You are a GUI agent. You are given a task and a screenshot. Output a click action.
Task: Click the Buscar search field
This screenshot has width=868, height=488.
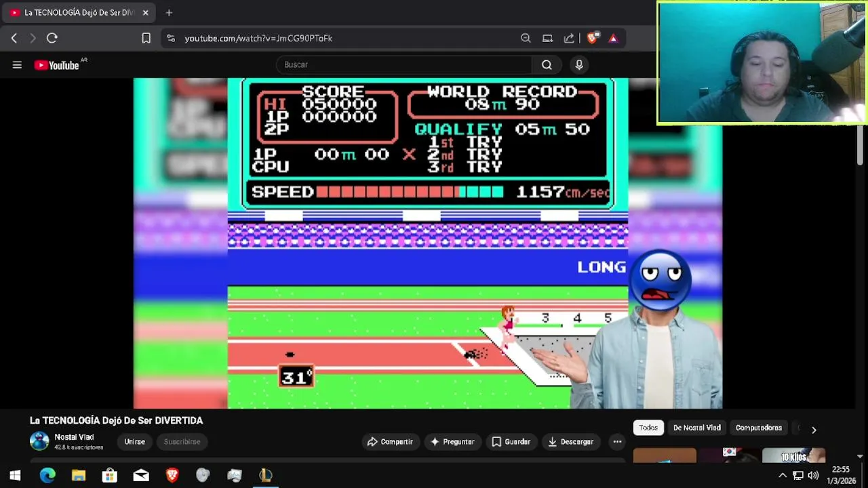(404, 64)
